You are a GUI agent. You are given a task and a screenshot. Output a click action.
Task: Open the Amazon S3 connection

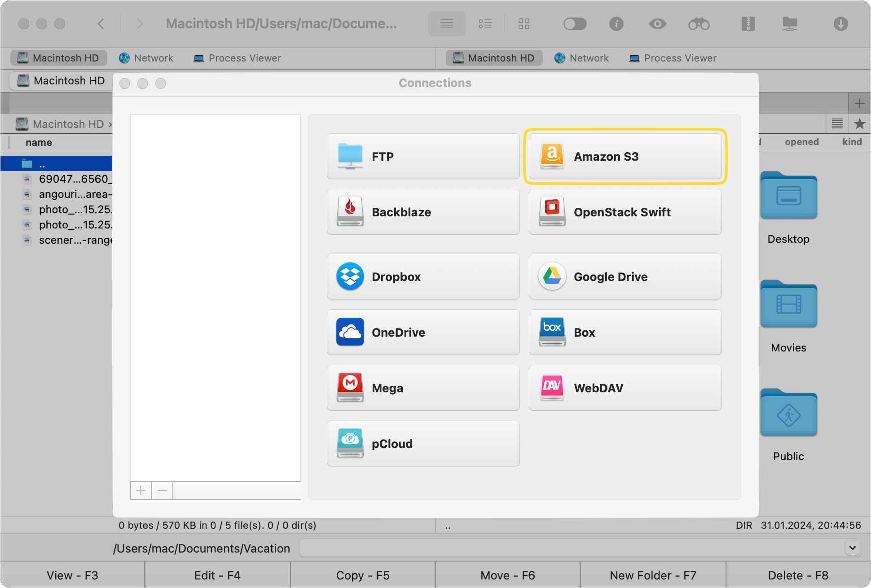[x=625, y=156]
